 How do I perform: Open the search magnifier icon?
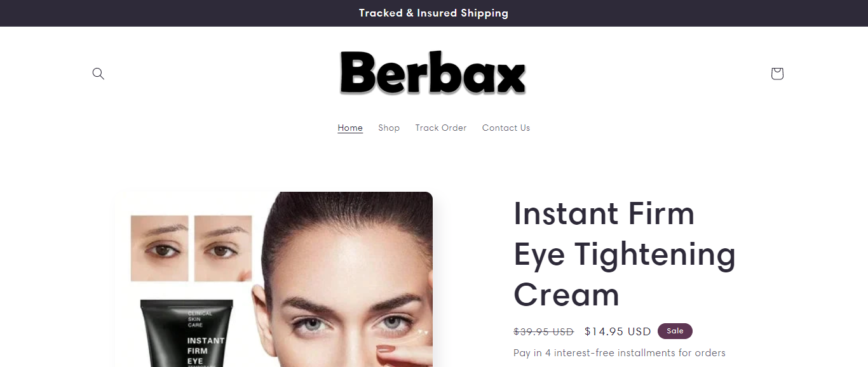[x=98, y=74]
